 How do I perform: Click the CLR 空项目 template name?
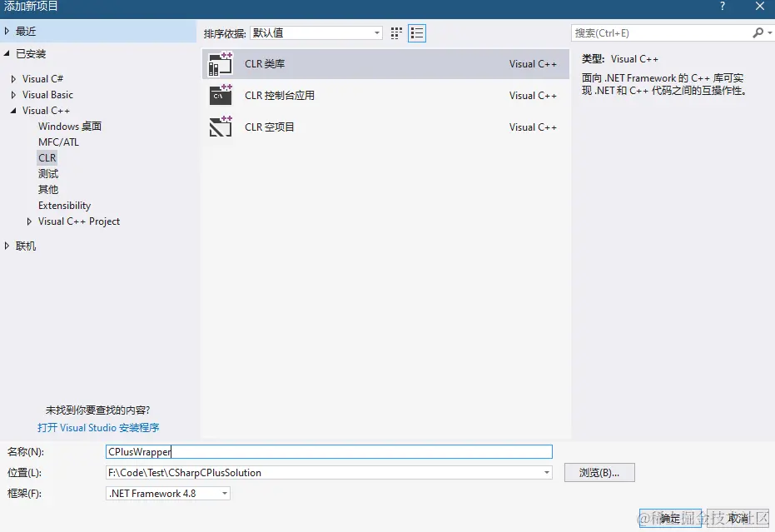pyautogui.click(x=270, y=127)
